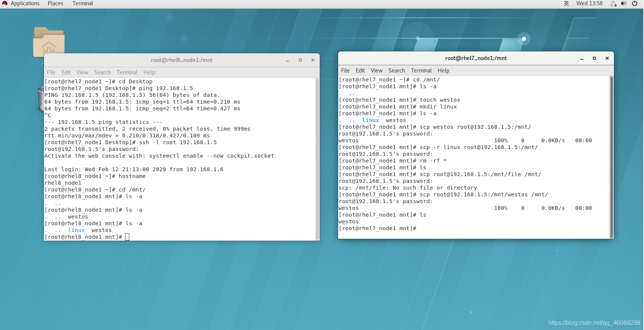The height and width of the screenshot is (330, 644).
Task: Click the '^C' interrupt line in rhel8 terminal
Action: [48, 115]
